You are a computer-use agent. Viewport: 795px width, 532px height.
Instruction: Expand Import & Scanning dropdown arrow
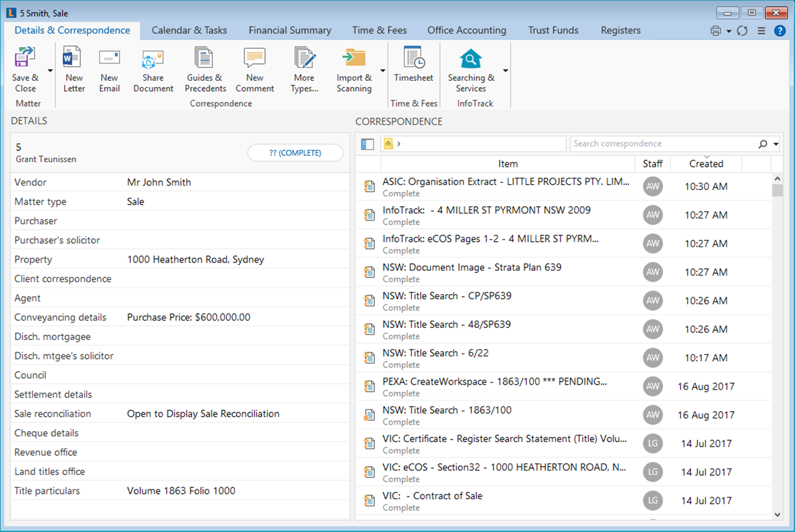click(x=383, y=70)
